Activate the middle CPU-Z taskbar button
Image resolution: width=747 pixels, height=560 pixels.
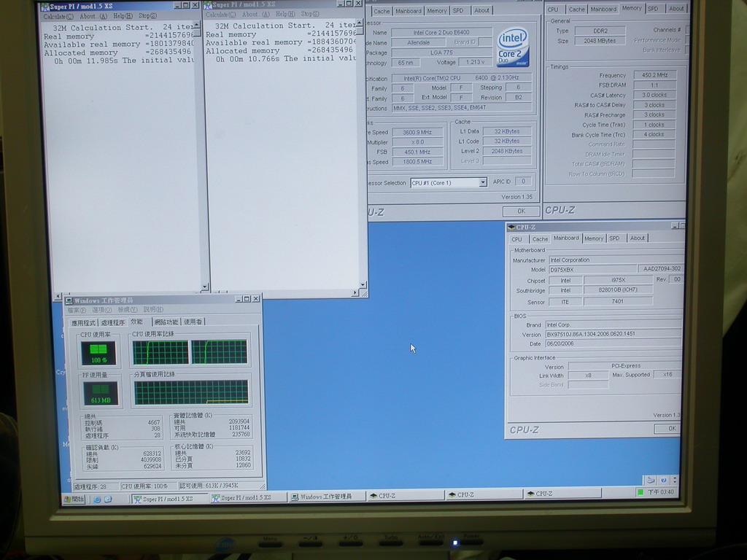pos(484,495)
